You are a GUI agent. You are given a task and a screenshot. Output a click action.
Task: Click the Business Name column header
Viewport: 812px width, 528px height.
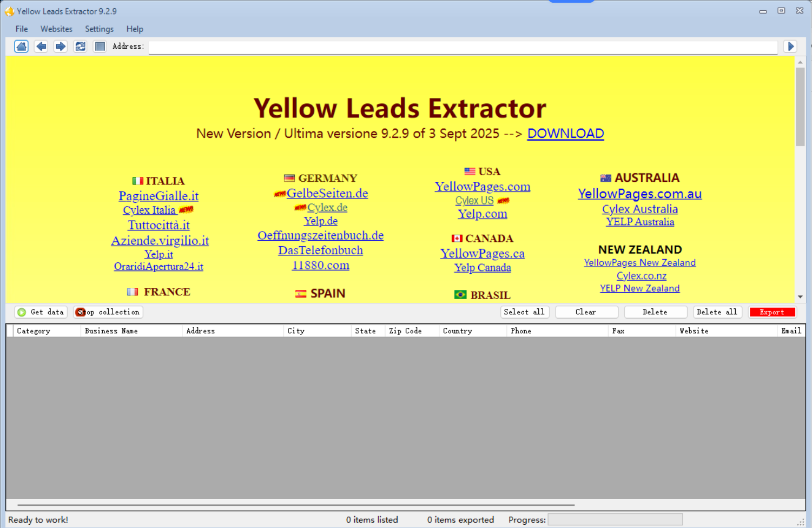tap(131, 331)
